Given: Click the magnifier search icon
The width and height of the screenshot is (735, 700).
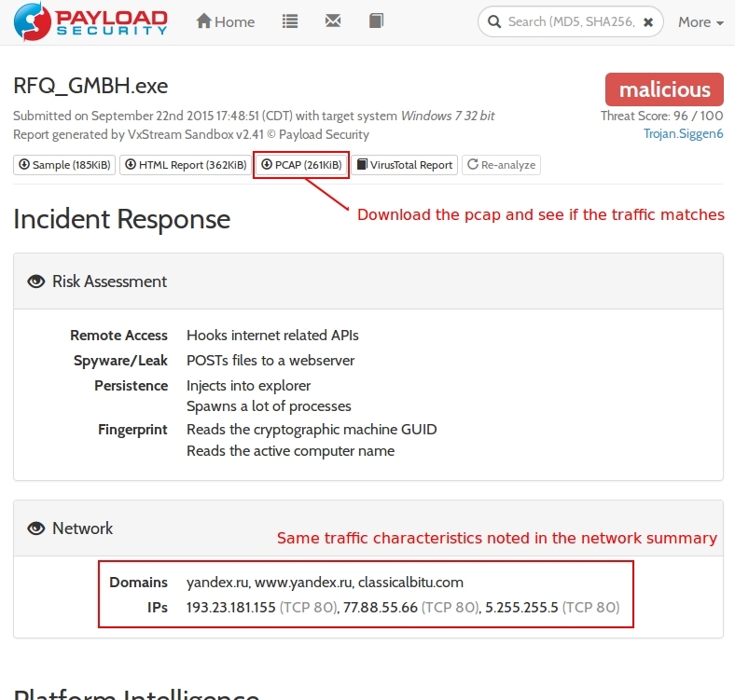Looking at the screenshot, I should click(x=494, y=21).
